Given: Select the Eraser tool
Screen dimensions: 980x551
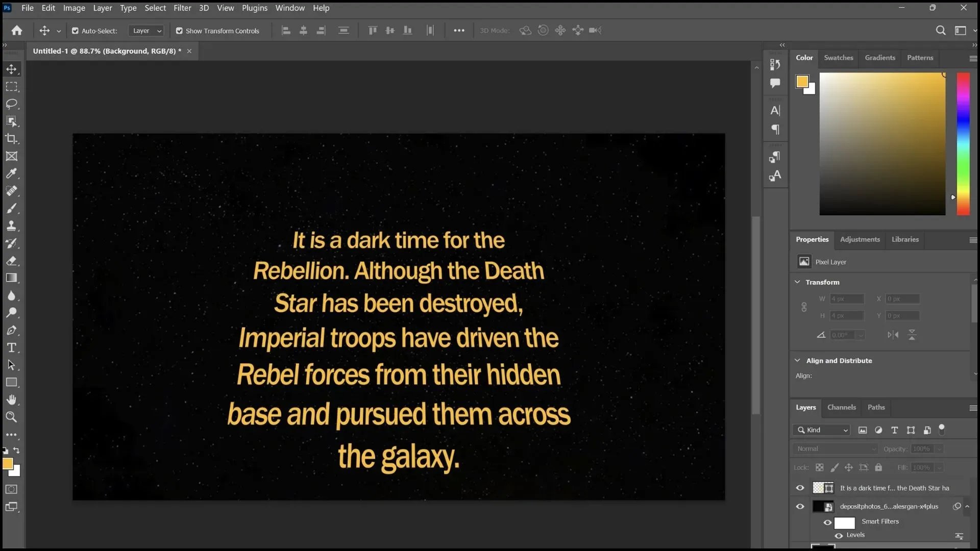Looking at the screenshot, I should tap(11, 261).
